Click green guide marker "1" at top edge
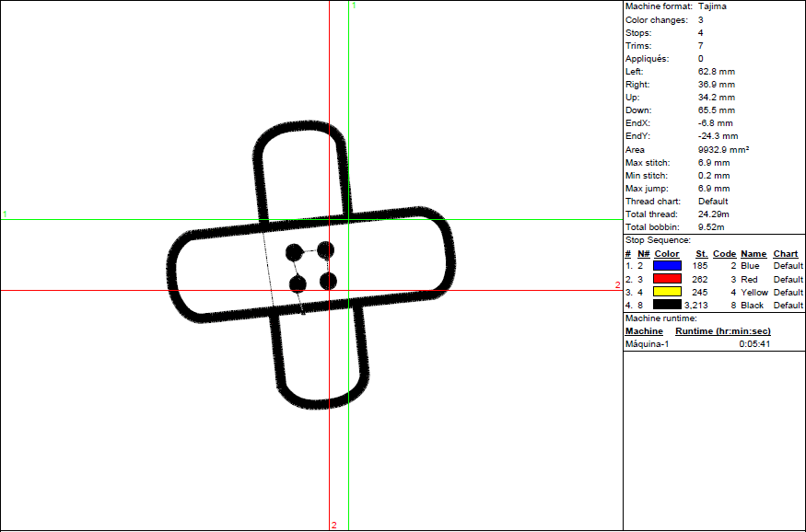806x532 pixels. [x=354, y=6]
